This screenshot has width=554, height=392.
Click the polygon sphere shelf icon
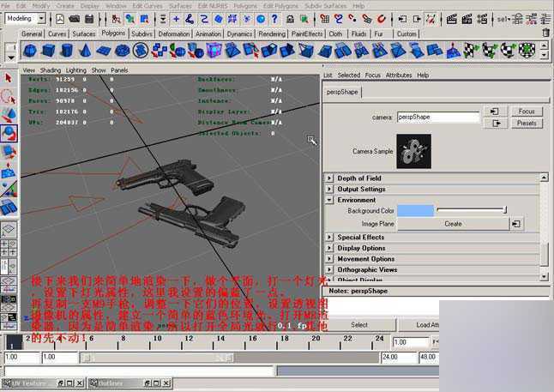[x=31, y=51]
